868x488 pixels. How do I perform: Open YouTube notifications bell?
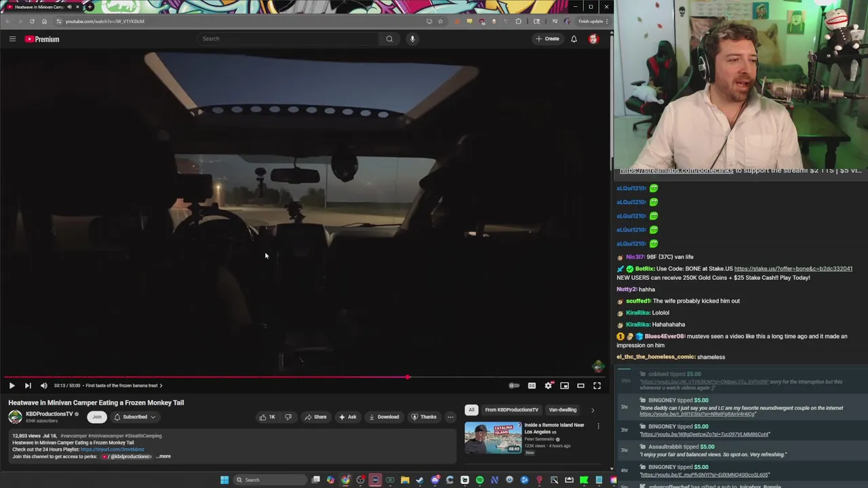tap(574, 39)
